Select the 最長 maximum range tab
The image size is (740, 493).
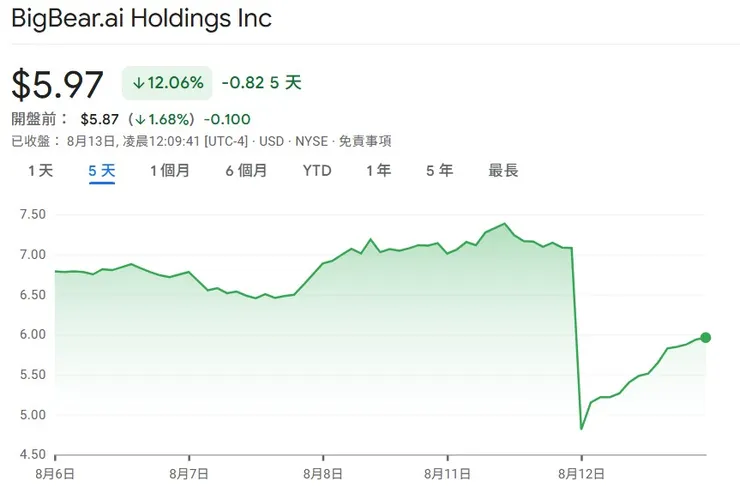tap(503, 171)
